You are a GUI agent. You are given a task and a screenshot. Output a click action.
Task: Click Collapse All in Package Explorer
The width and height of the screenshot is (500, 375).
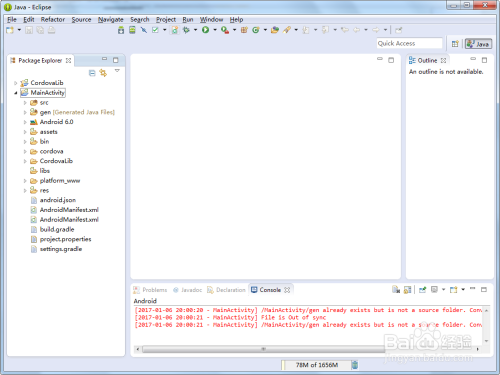coord(92,73)
